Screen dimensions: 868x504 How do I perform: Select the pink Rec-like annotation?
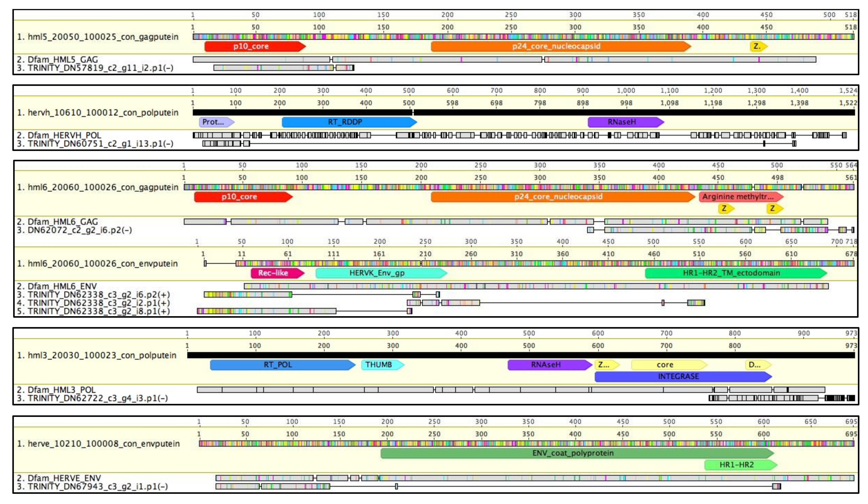coord(278,273)
